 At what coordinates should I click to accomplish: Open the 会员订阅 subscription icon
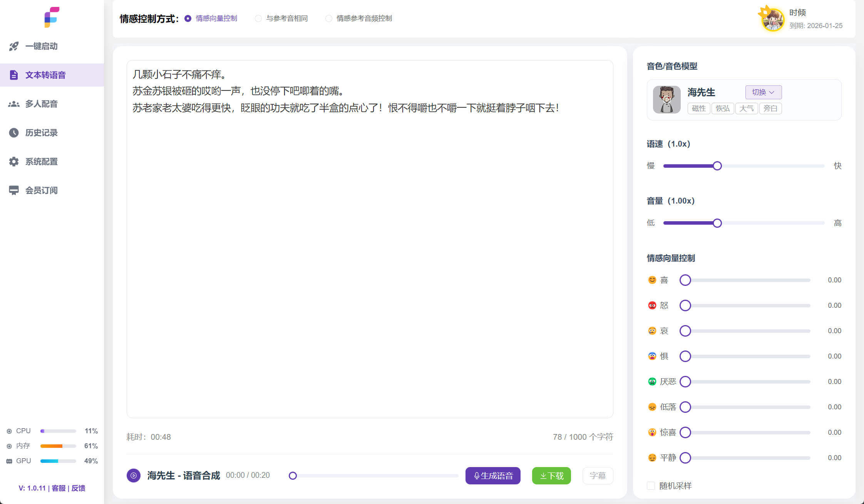coord(14,190)
